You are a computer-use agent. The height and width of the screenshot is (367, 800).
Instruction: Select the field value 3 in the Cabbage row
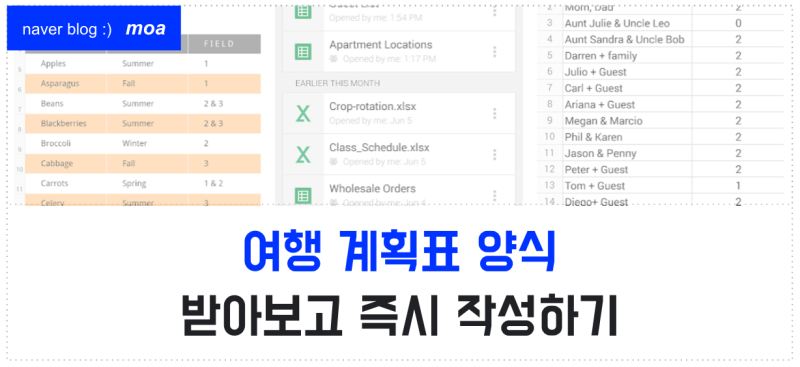(x=224, y=163)
